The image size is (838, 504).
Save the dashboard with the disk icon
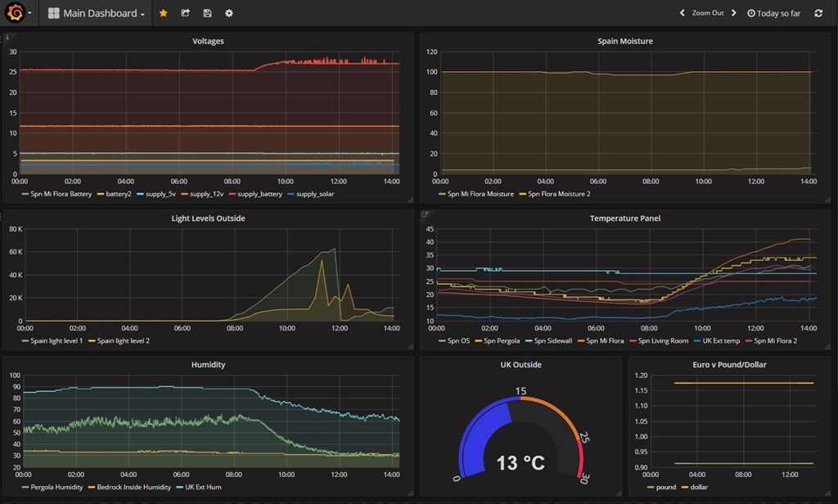(x=207, y=13)
